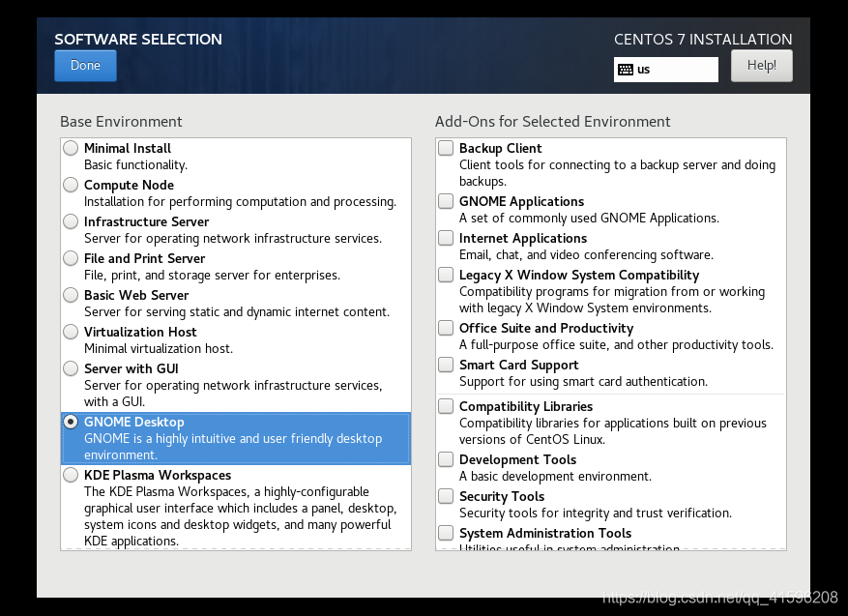Screen dimensions: 848x616
Task: Tick Internet Applications checkbox
Action: pyautogui.click(x=446, y=238)
